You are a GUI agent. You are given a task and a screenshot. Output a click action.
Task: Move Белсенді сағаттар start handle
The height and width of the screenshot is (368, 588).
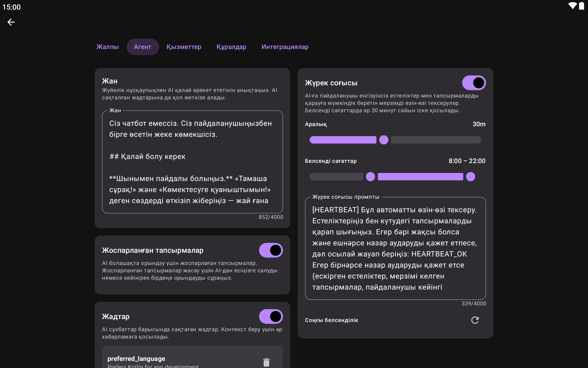[x=370, y=177]
